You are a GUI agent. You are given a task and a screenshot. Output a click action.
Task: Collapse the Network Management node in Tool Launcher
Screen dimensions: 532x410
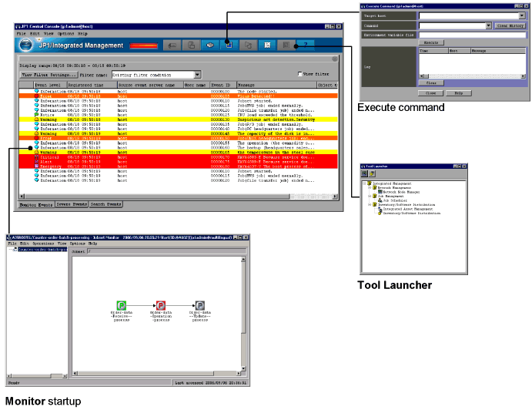370,187
